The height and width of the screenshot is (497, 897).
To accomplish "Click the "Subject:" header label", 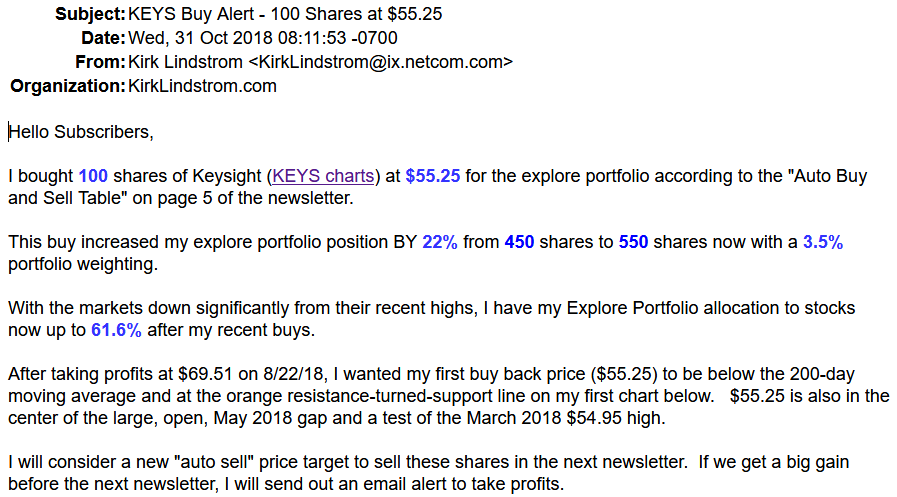I will click(90, 14).
